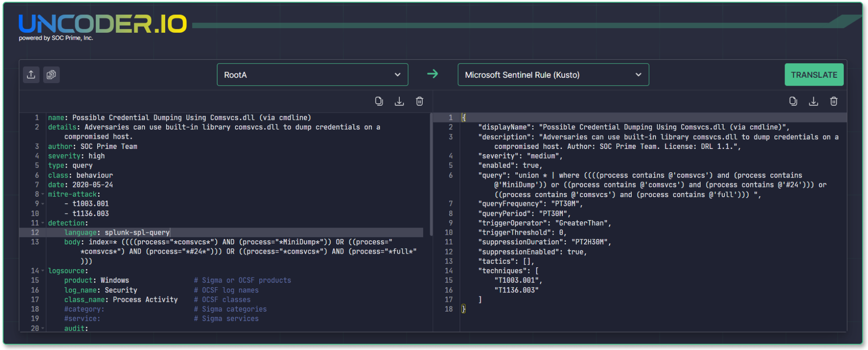Collapse the audit block at line 20

[x=43, y=328]
